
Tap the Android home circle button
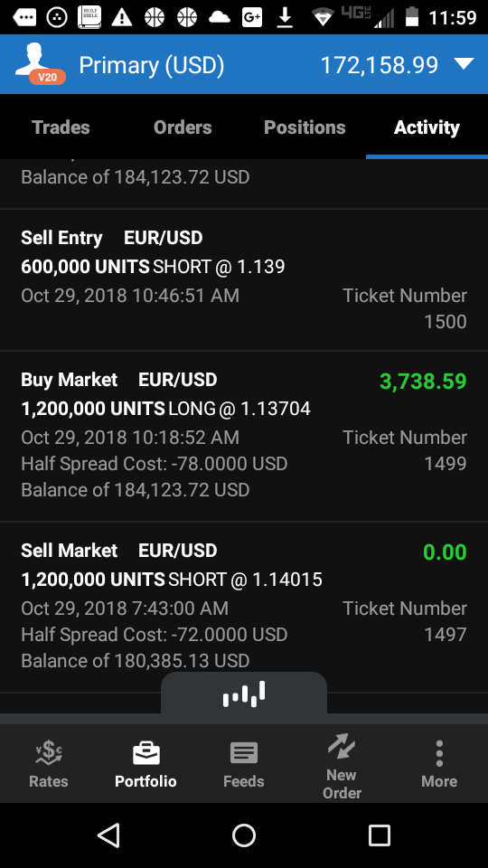pos(244,835)
